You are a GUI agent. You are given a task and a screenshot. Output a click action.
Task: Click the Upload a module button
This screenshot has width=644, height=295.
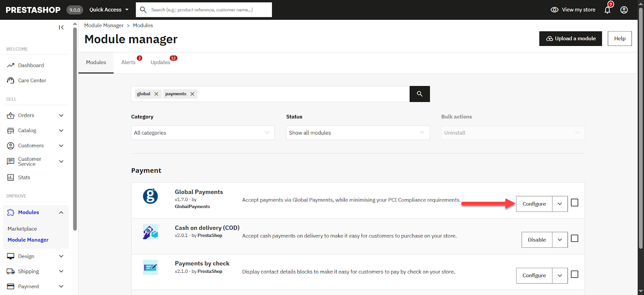click(571, 39)
